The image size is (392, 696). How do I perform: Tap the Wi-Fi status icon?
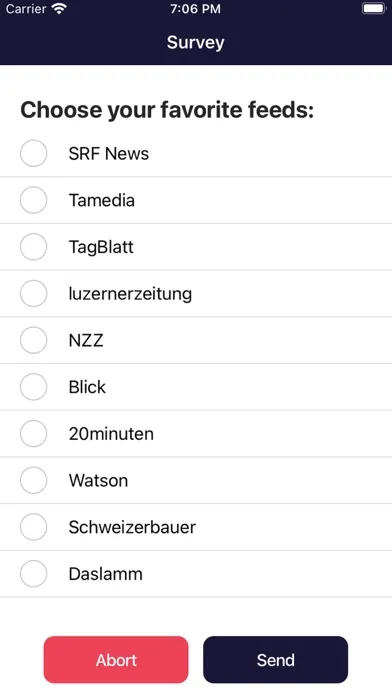pos(59,8)
